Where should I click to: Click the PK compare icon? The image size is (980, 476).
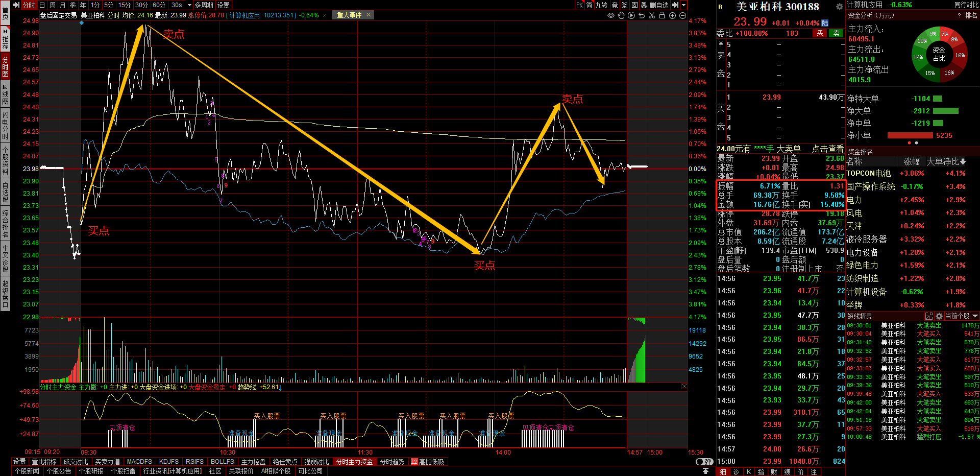[x=579, y=5]
